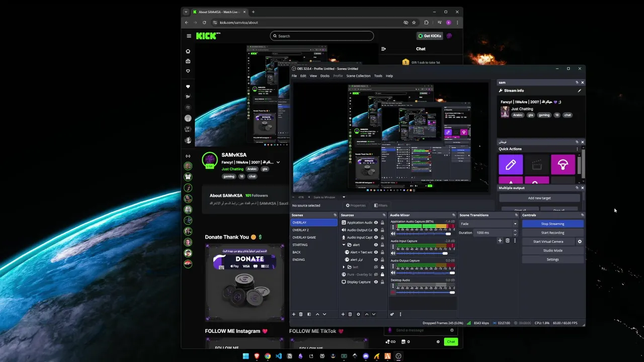Viewport: 644px width, 362px height.
Task: Hide the Display Capture source
Action: pyautogui.click(x=376, y=282)
